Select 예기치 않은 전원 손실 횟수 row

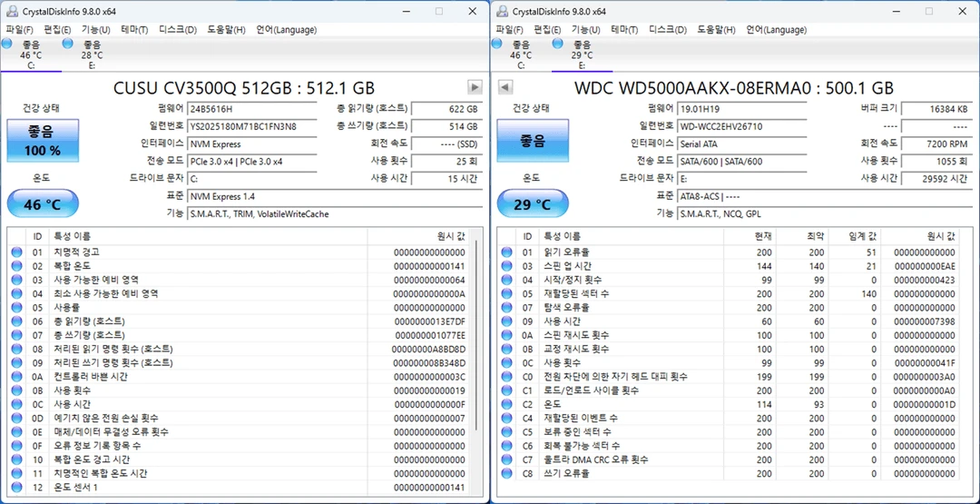tap(239, 418)
